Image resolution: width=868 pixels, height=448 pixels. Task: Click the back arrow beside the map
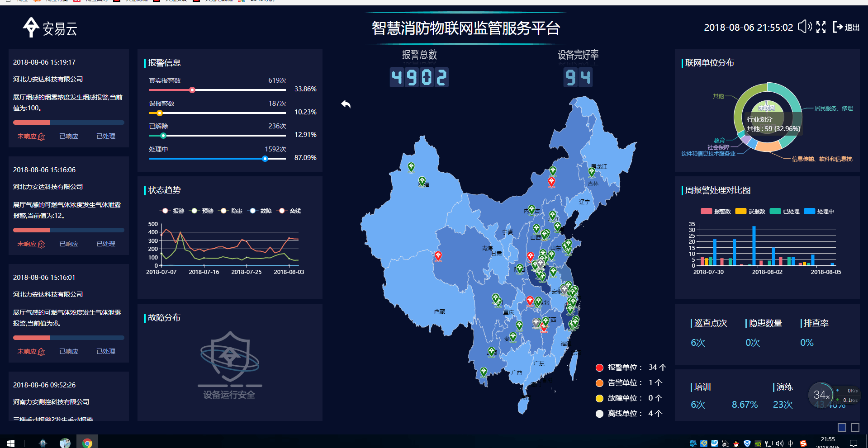click(346, 104)
